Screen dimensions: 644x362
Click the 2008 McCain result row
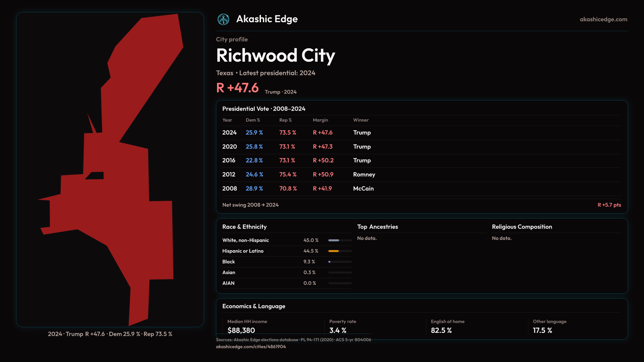coord(363,189)
